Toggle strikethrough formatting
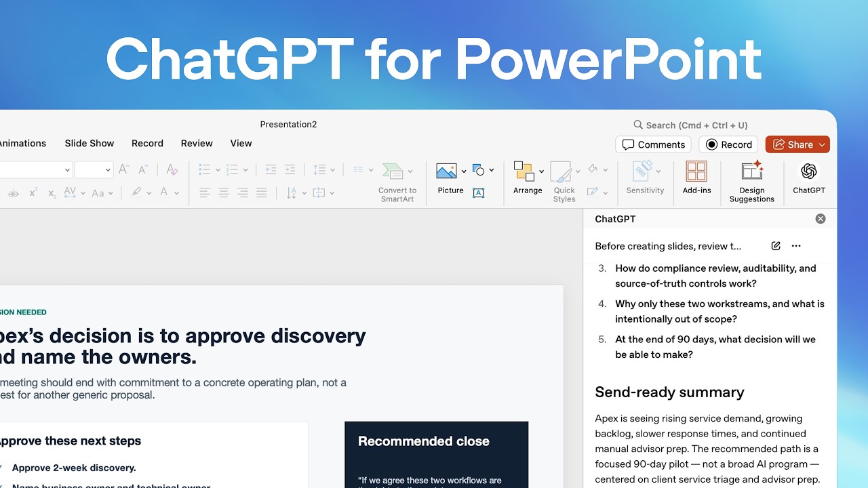Viewport: 868px width, 488px height. tap(13, 193)
